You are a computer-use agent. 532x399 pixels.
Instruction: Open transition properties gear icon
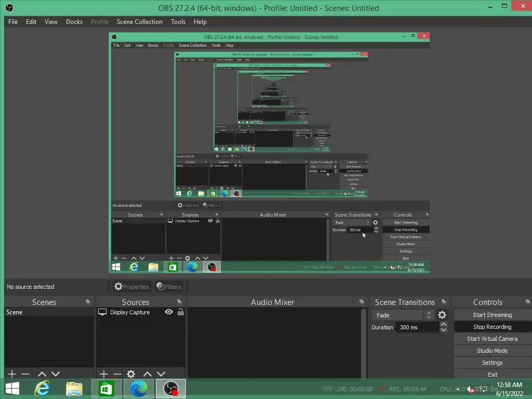point(442,315)
